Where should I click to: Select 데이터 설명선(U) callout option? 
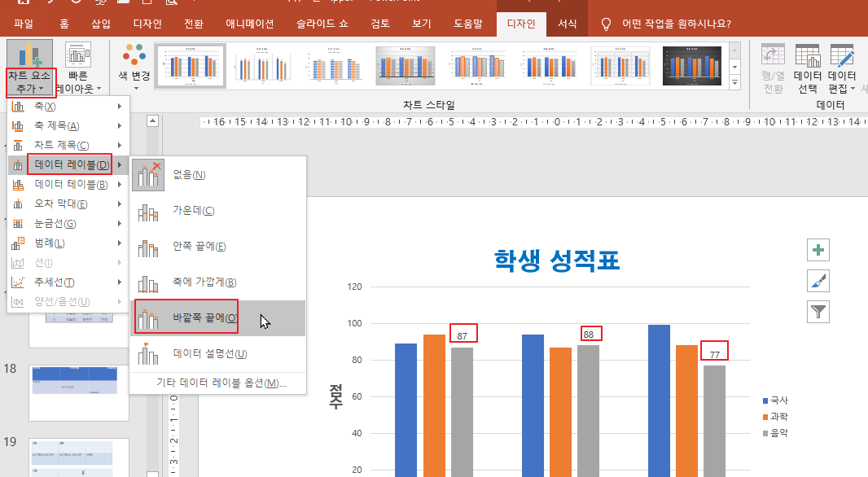coord(218,353)
